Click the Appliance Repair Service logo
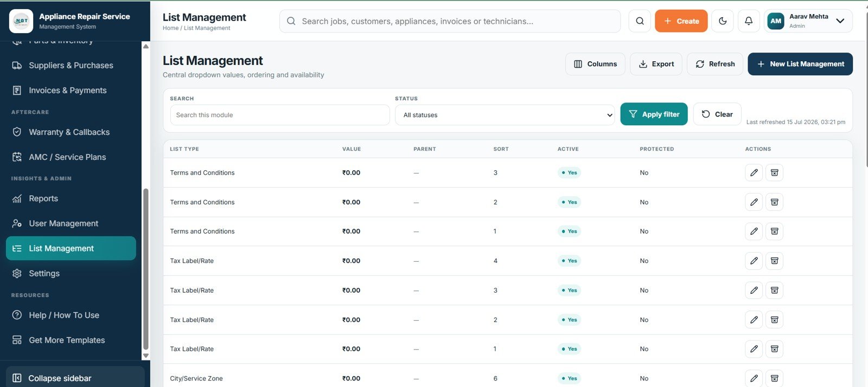868x387 pixels. click(21, 21)
